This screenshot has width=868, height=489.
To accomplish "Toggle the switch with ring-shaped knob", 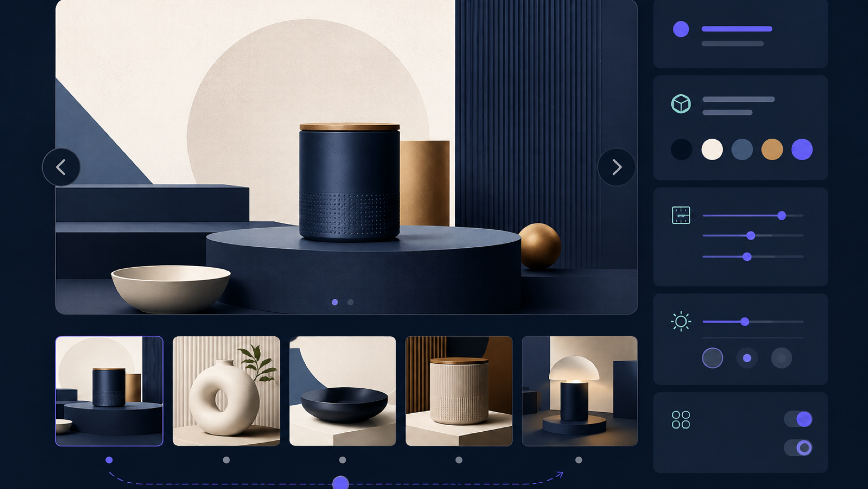I will (798, 447).
